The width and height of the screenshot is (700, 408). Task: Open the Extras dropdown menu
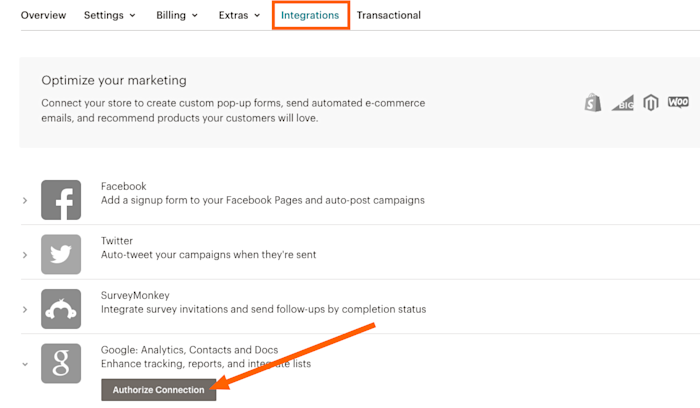(239, 15)
